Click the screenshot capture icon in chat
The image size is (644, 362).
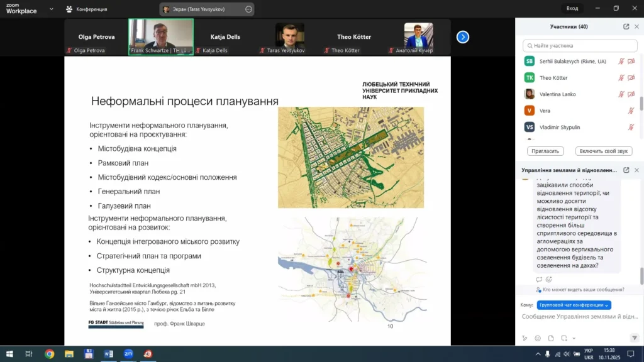coord(564,338)
